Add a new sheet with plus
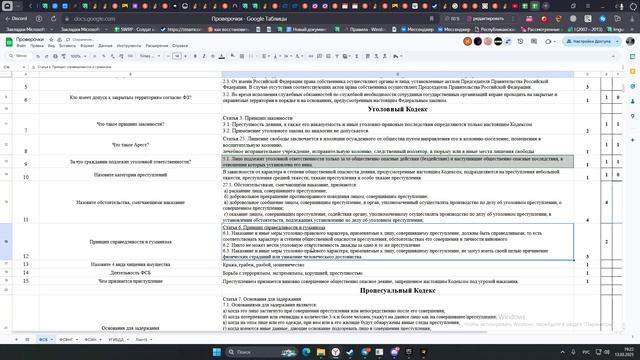 coord(17,340)
